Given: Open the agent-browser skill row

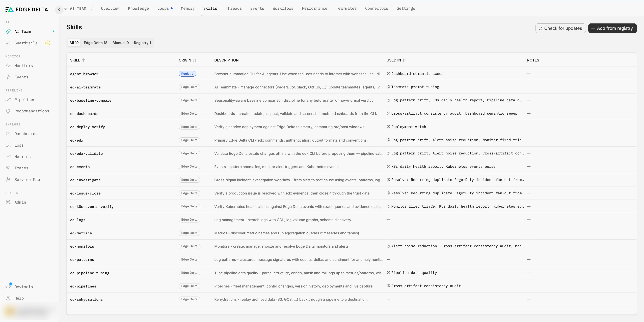Looking at the screenshot, I should pyautogui.click(x=351, y=74).
